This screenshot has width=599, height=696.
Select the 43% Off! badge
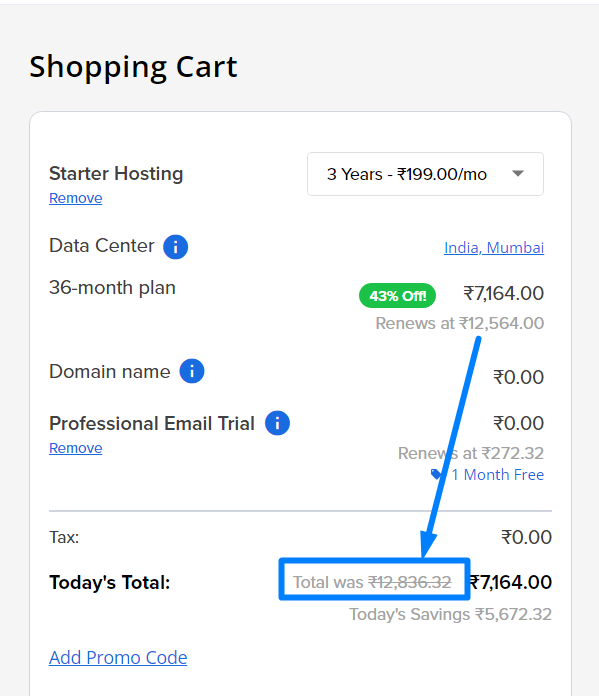pyautogui.click(x=397, y=296)
